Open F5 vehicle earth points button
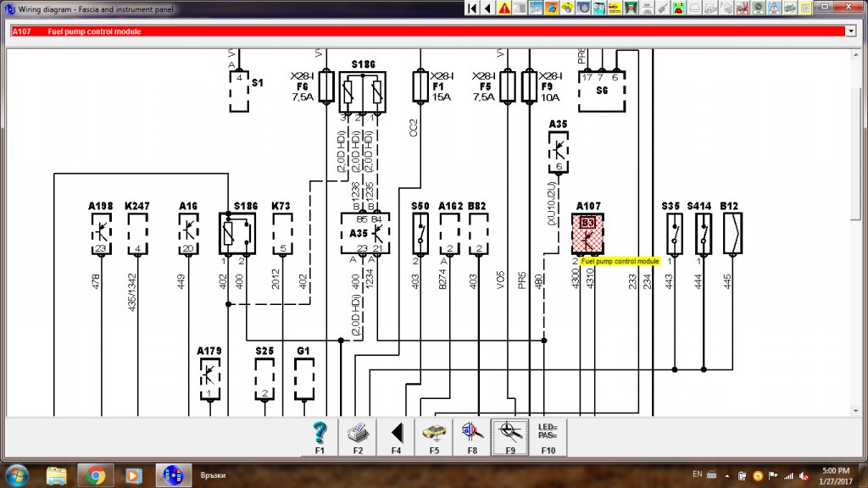 pos(434,438)
